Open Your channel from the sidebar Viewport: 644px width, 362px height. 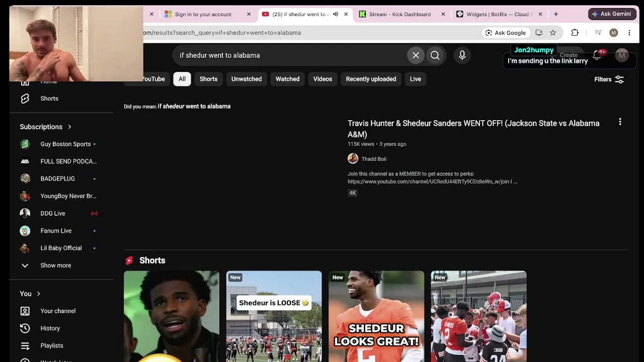point(58,311)
